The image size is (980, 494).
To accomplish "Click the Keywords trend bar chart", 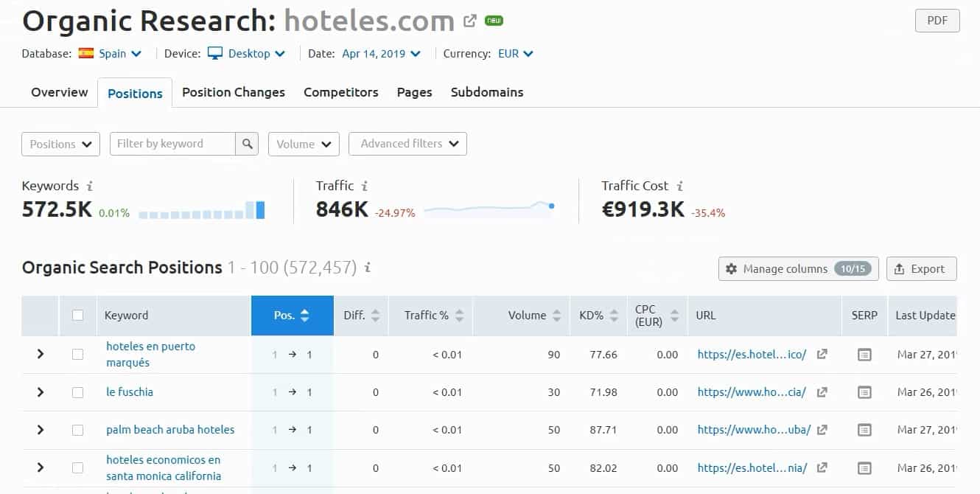I will pos(202,210).
